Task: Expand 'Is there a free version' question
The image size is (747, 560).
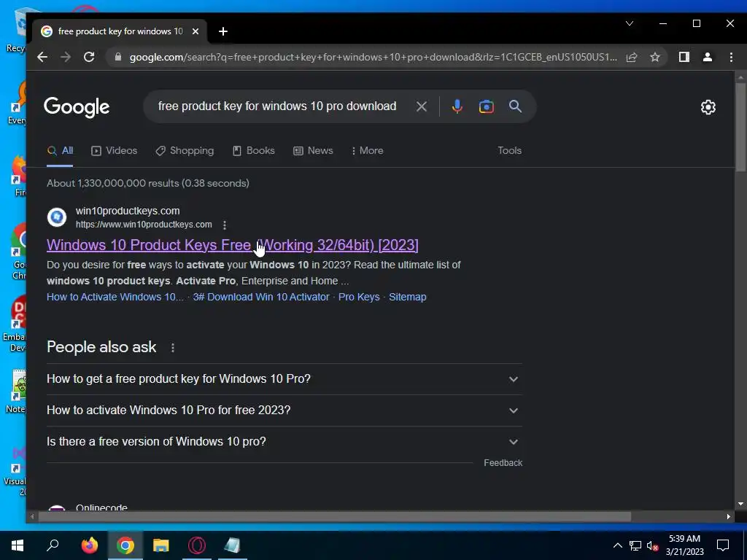Action: [x=284, y=442]
